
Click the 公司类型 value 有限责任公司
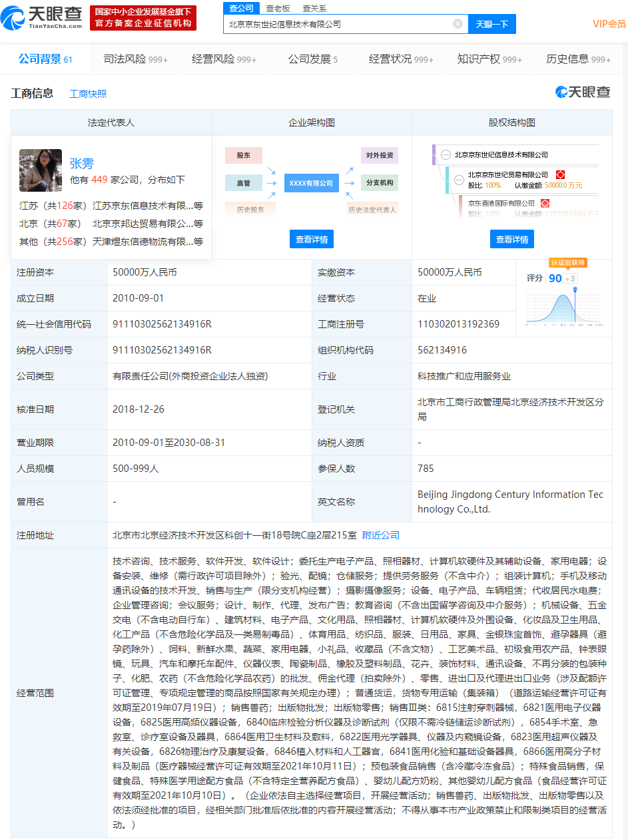coord(190,376)
